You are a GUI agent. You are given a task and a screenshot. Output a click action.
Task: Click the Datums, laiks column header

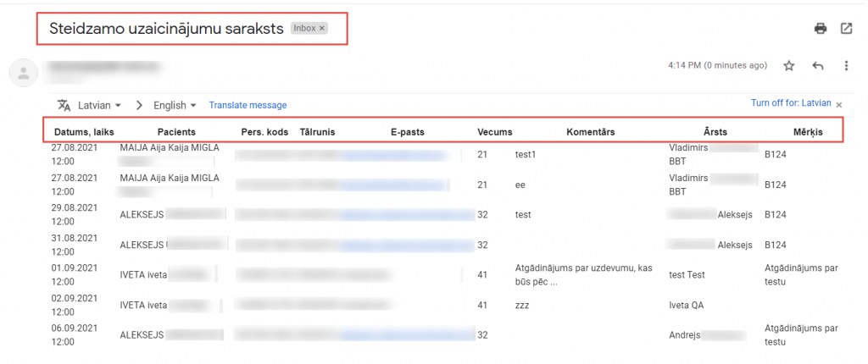coord(84,132)
